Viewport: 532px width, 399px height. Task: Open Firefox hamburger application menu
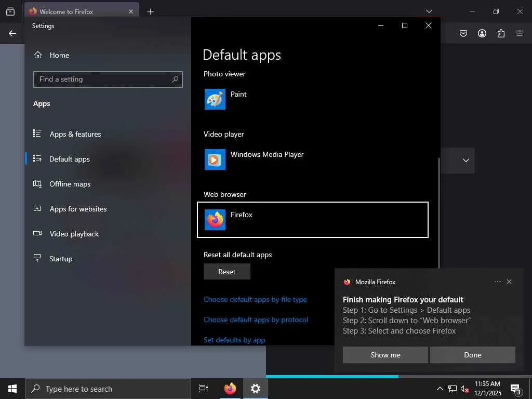click(x=520, y=33)
